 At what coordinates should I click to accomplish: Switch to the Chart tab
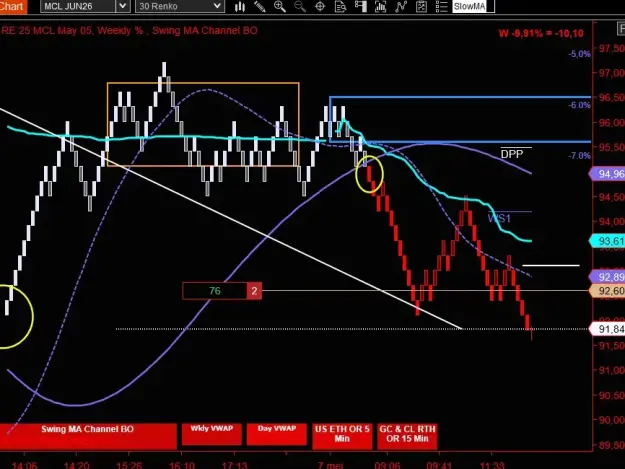pyautogui.click(x=13, y=6)
